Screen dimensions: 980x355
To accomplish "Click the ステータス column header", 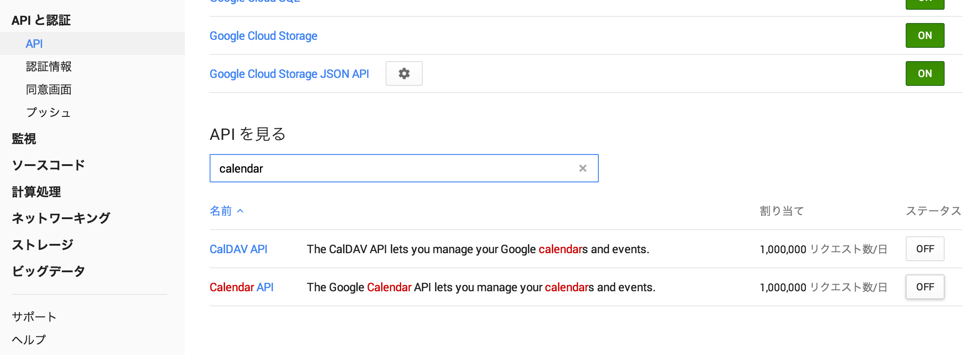I will (x=934, y=211).
